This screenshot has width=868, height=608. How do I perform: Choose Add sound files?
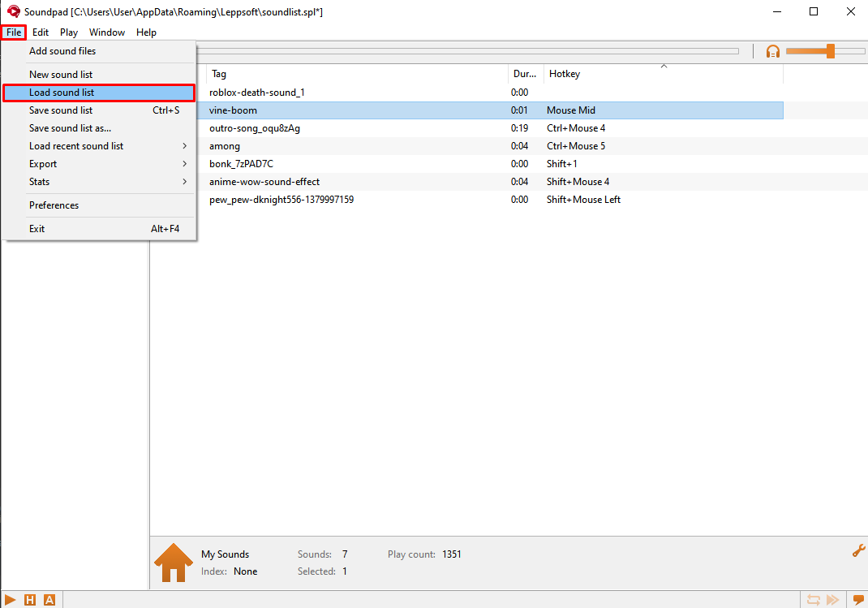tap(99, 51)
